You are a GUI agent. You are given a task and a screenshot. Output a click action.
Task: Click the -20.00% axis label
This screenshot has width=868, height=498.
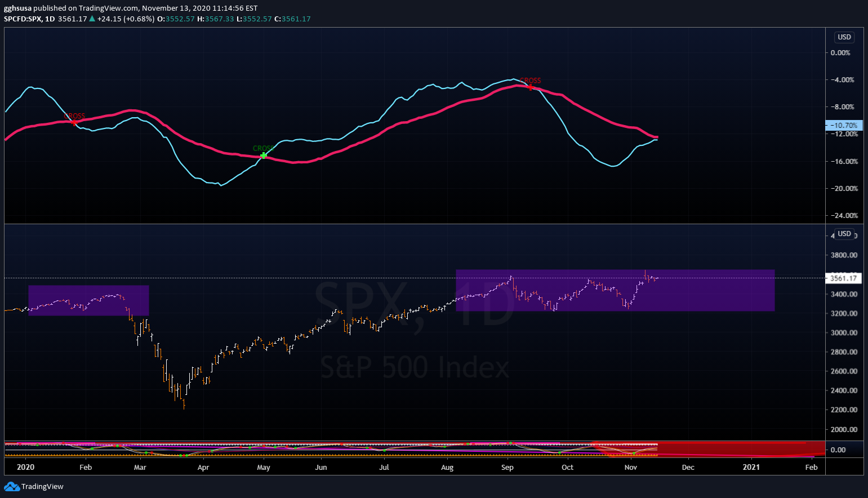pyautogui.click(x=844, y=189)
